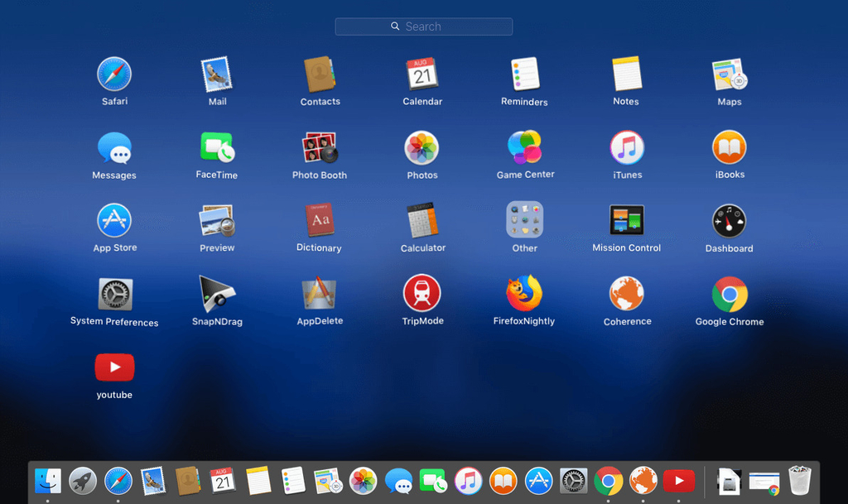
Task: Open the Other apps folder
Action: pyautogui.click(x=524, y=220)
